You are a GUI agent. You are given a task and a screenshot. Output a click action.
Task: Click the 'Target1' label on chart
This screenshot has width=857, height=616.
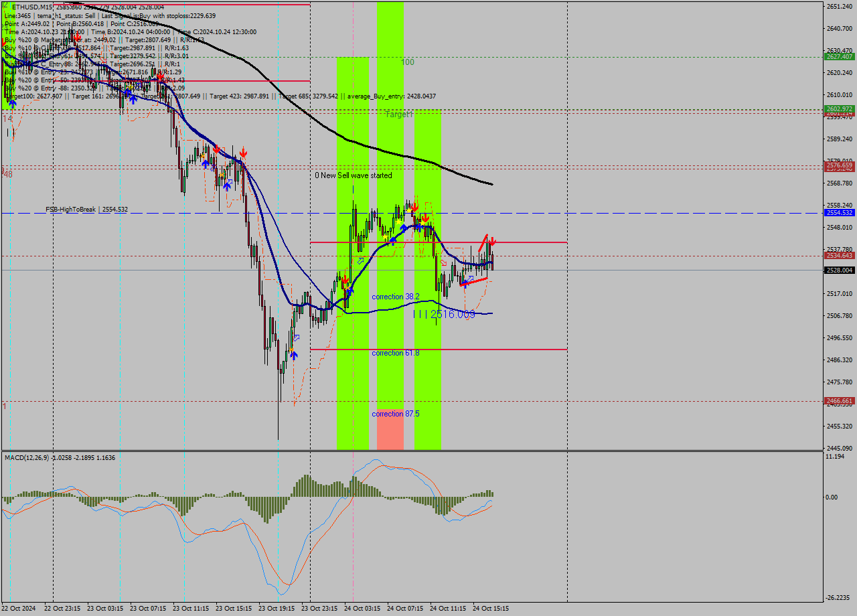400,115
